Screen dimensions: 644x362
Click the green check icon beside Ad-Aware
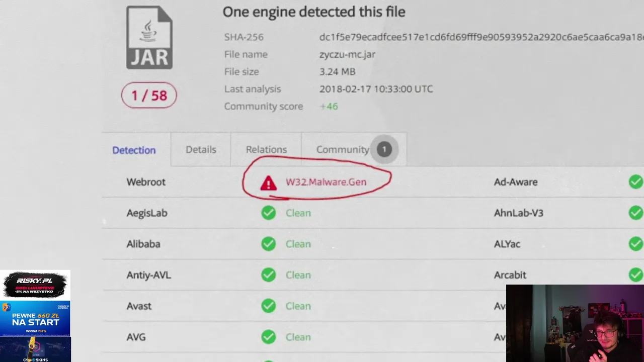[x=635, y=182]
